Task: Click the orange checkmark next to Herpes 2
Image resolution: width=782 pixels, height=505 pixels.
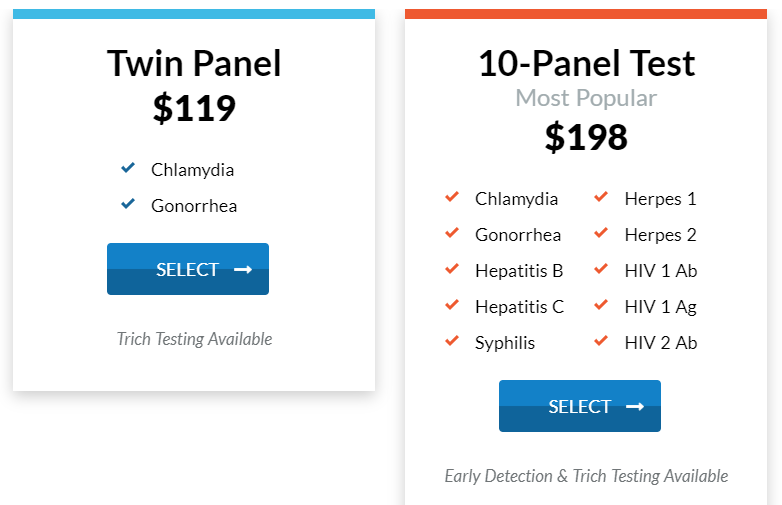Action: [x=601, y=233]
